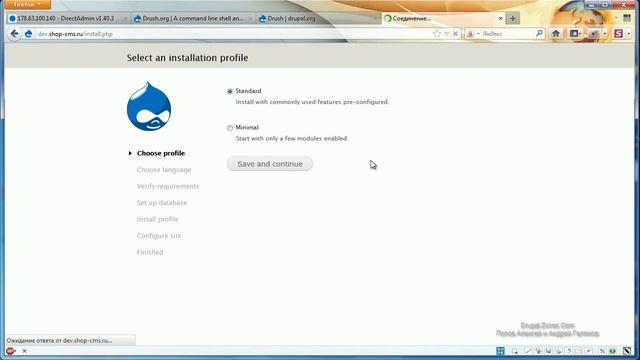Click the Set up database step
Screen dimensions: 640x360
tap(162, 203)
